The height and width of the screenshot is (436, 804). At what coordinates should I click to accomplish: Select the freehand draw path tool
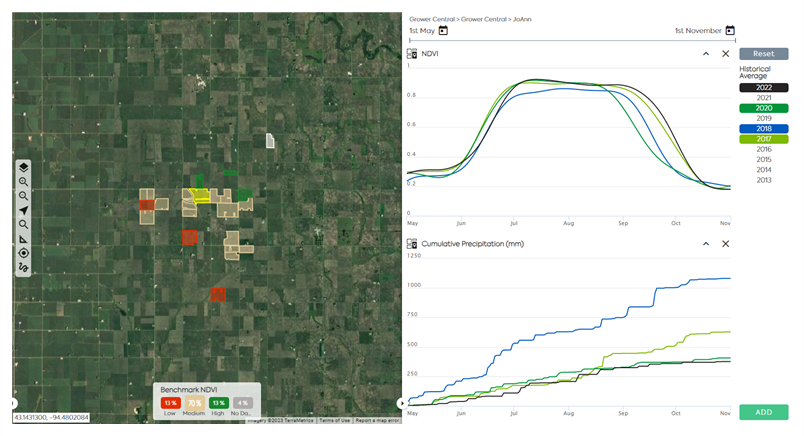(23, 267)
